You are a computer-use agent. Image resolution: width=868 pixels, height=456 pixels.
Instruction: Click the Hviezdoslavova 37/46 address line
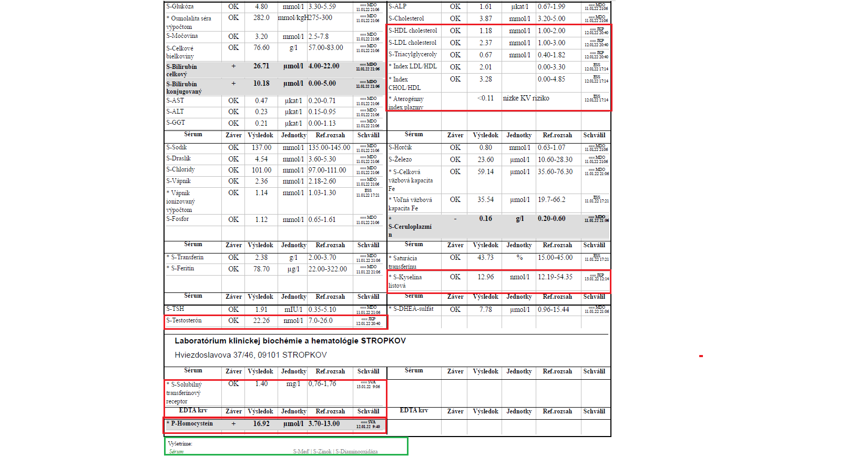coord(250,355)
